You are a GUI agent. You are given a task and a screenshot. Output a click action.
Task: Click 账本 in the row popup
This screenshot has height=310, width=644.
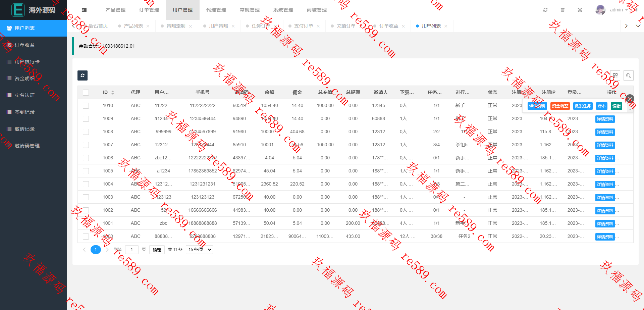(x=602, y=106)
